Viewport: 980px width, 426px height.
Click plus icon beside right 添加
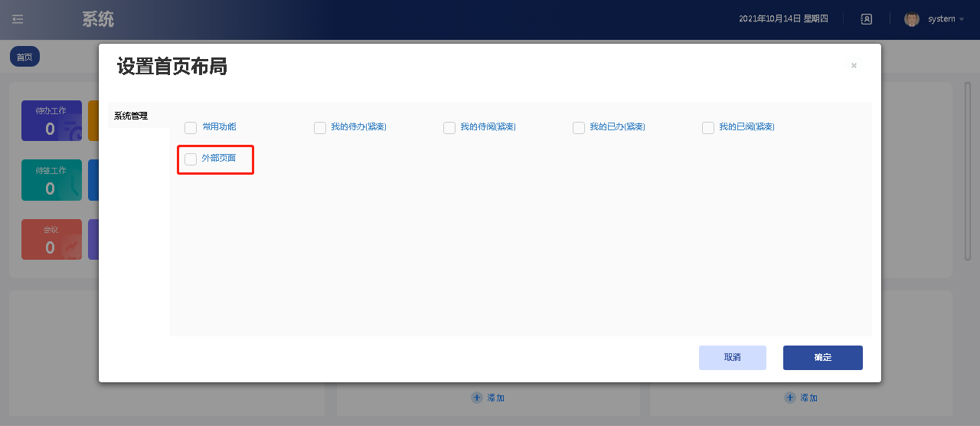click(x=790, y=398)
